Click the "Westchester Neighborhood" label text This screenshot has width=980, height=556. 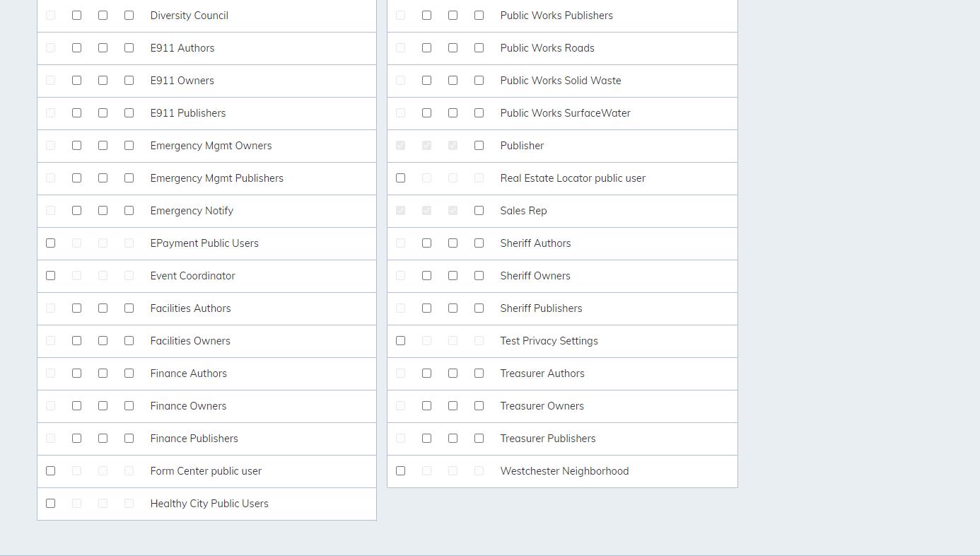click(564, 471)
